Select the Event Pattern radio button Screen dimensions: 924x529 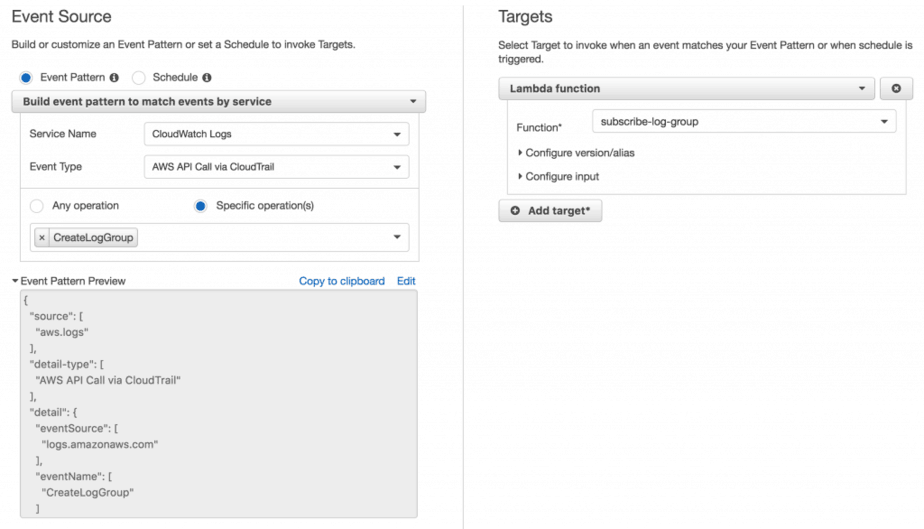(x=26, y=77)
